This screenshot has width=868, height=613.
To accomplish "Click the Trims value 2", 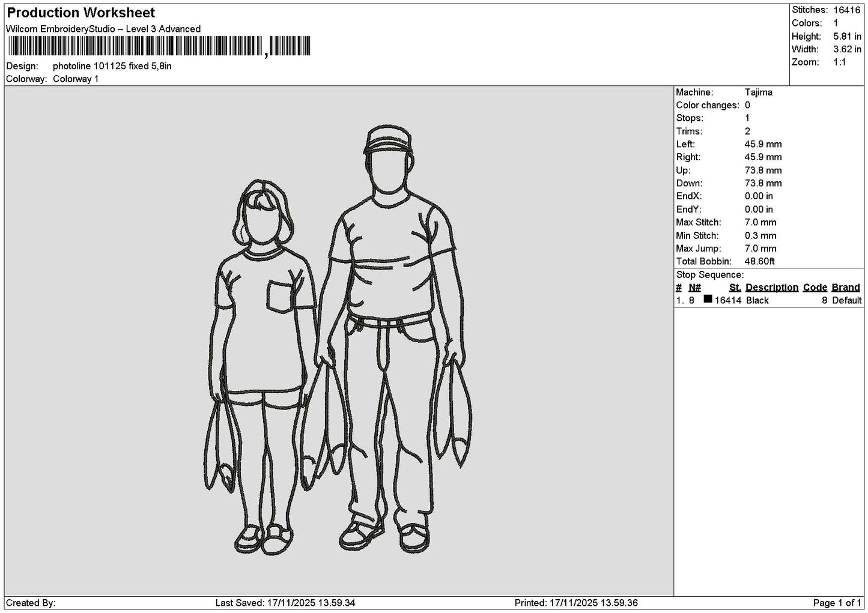I will click(x=747, y=131).
